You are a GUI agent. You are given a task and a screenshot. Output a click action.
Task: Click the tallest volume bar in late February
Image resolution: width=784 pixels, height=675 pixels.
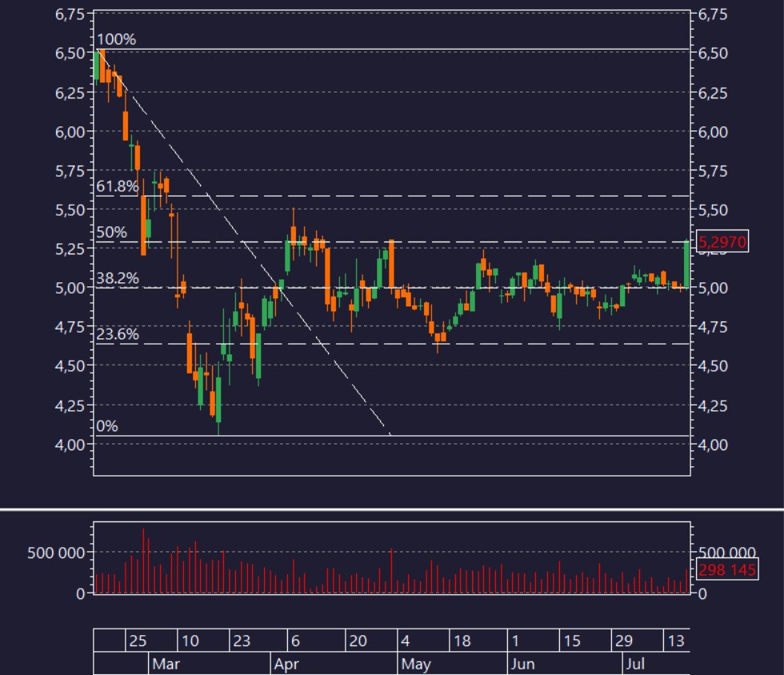coord(143,561)
